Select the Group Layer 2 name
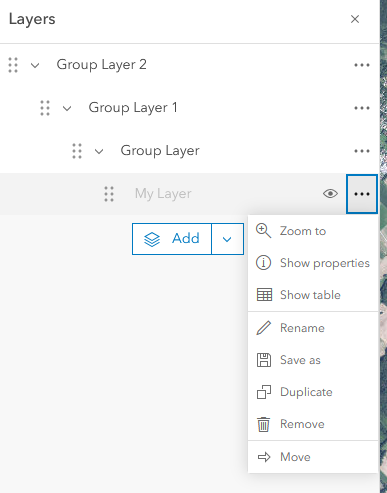 click(101, 65)
